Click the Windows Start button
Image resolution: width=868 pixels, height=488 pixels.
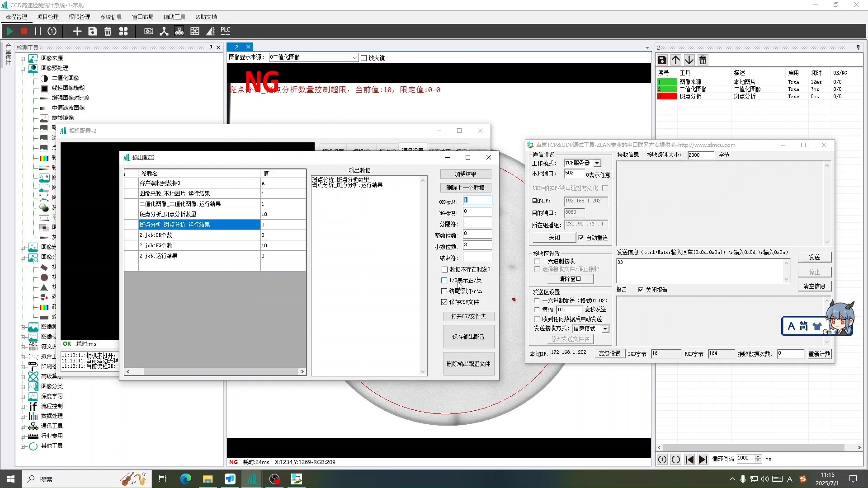(x=11, y=479)
